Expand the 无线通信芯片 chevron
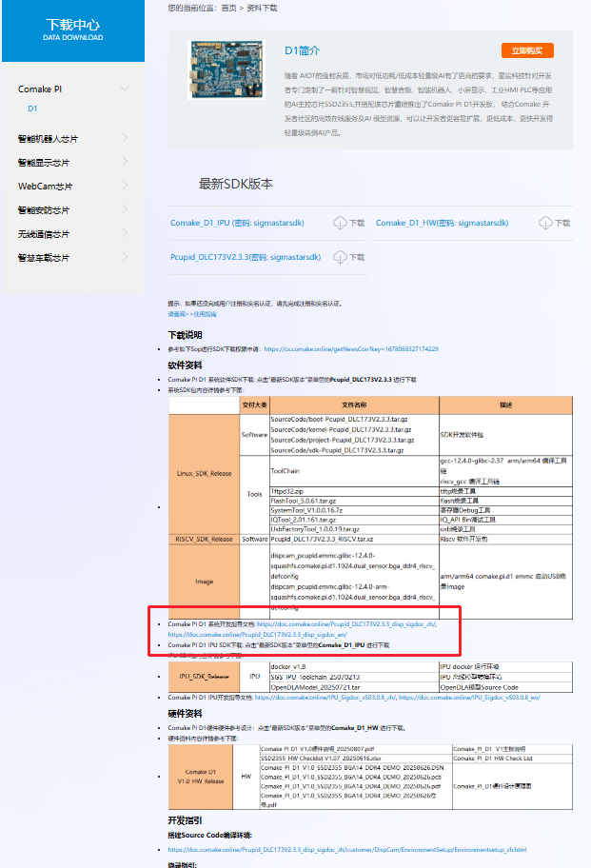The width and height of the screenshot is (591, 868). [125, 233]
